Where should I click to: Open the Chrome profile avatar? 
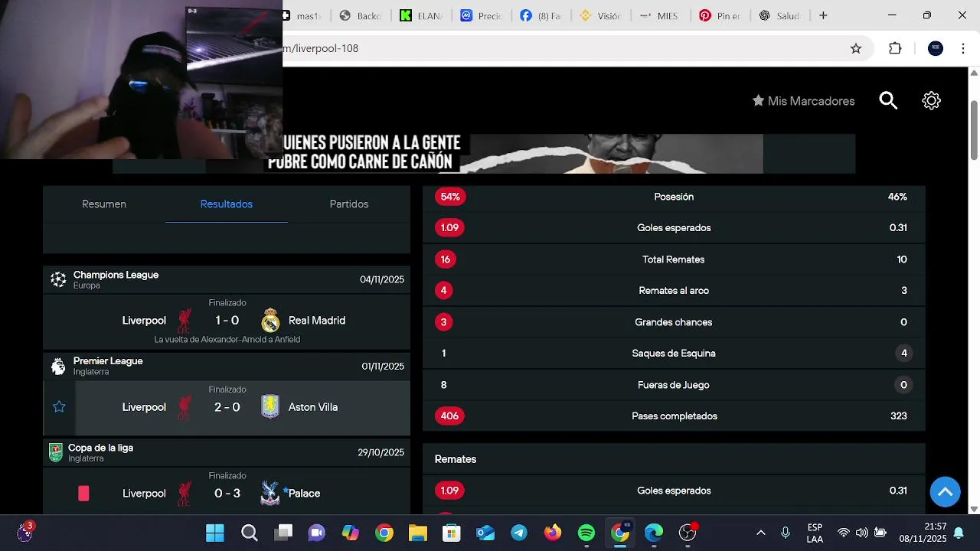tap(936, 48)
